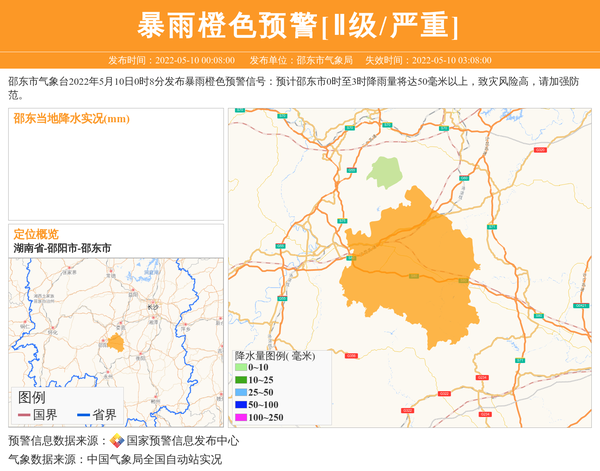600x471 pixels.
Task: Click the red 国界 line symbol in legend
Action: tap(23, 415)
